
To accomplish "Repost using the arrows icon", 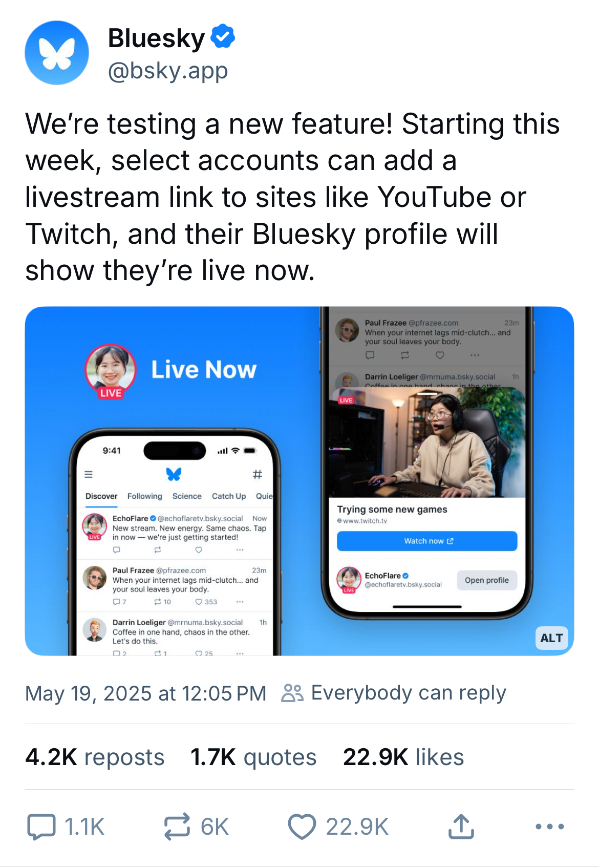I will (x=177, y=827).
